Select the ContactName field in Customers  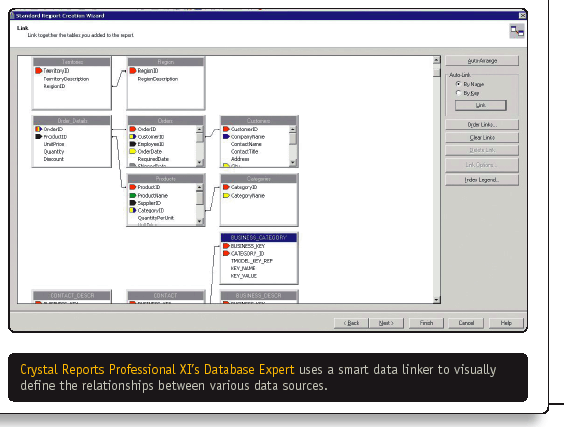[246, 144]
